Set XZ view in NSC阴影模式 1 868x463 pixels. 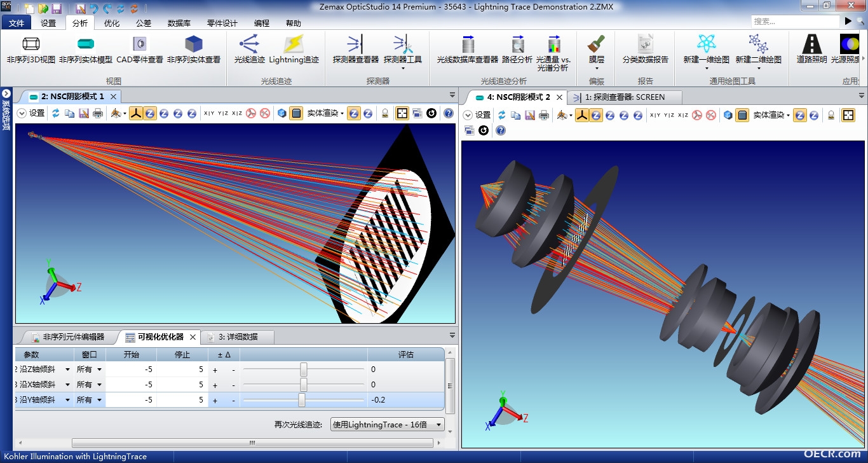pyautogui.click(x=237, y=113)
